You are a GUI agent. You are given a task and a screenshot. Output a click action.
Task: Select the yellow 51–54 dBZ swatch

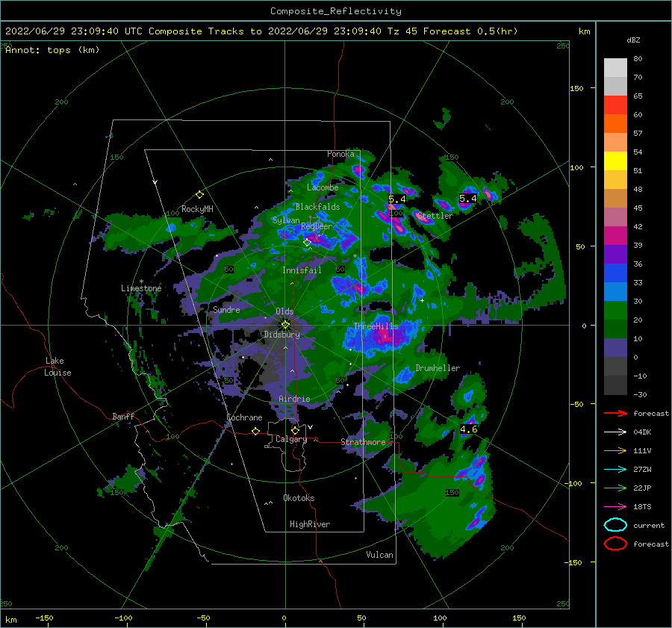[615, 161]
